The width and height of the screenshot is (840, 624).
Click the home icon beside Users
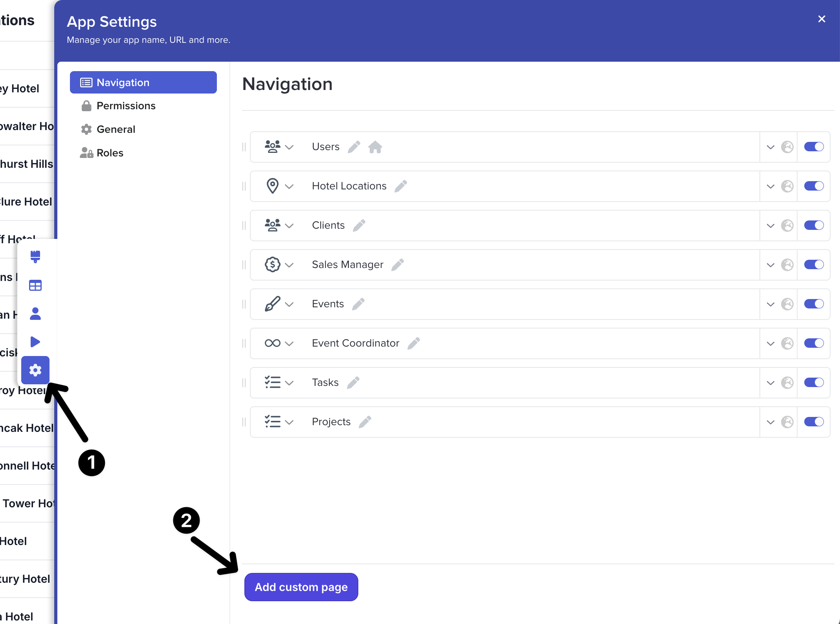tap(375, 147)
